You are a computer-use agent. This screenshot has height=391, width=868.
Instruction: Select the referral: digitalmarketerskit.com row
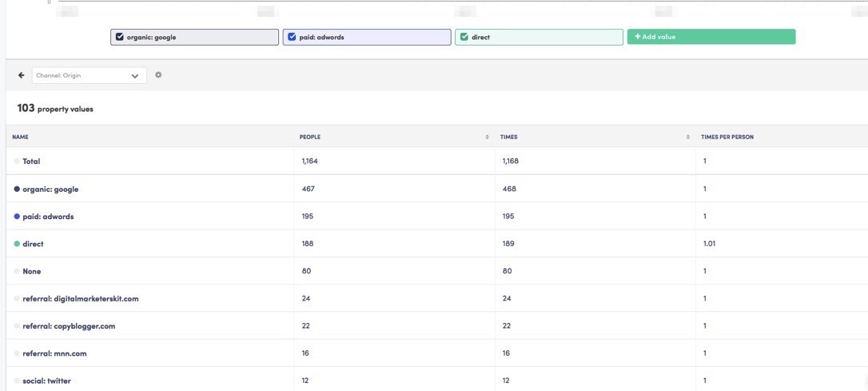click(436, 298)
